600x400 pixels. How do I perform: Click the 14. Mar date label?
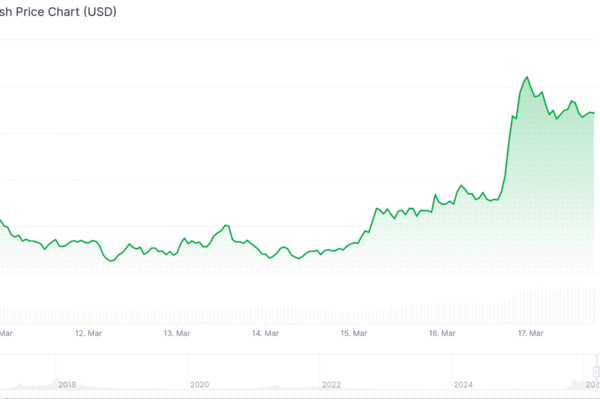coord(265,333)
